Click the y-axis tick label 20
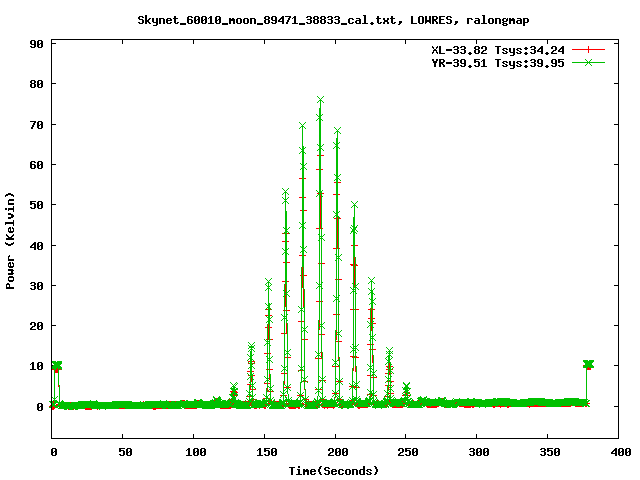This screenshot has height=480, width=640. 36,326
